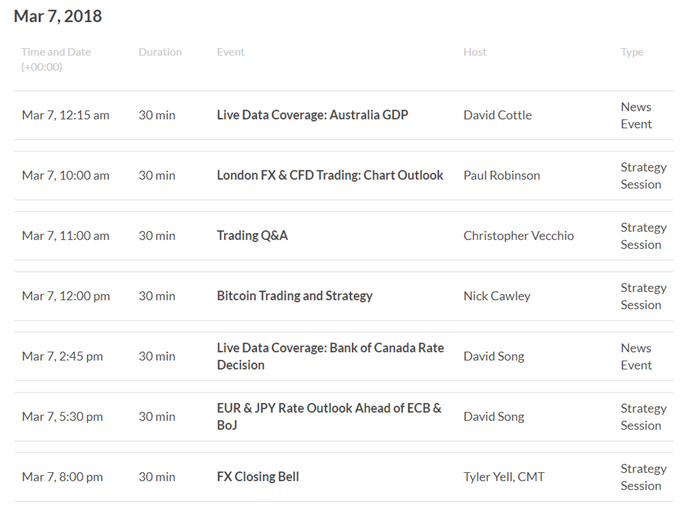Click host Tyler Yell, CMT

(504, 477)
